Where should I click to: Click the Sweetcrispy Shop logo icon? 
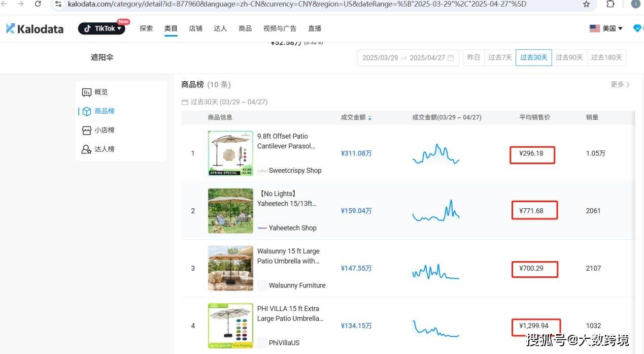pyautogui.click(x=262, y=171)
